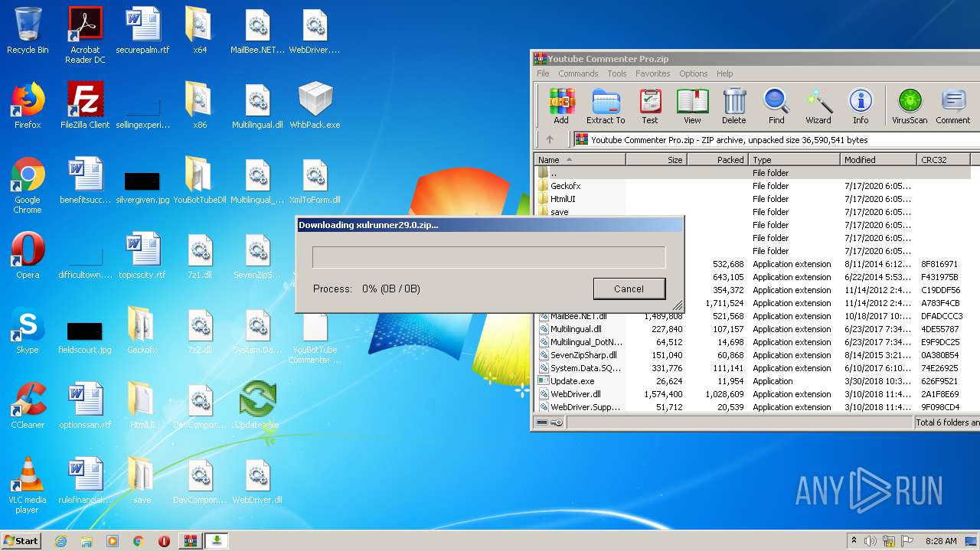This screenshot has height=551, width=980.
Task: Click the download progress bar
Action: pyautogui.click(x=488, y=257)
